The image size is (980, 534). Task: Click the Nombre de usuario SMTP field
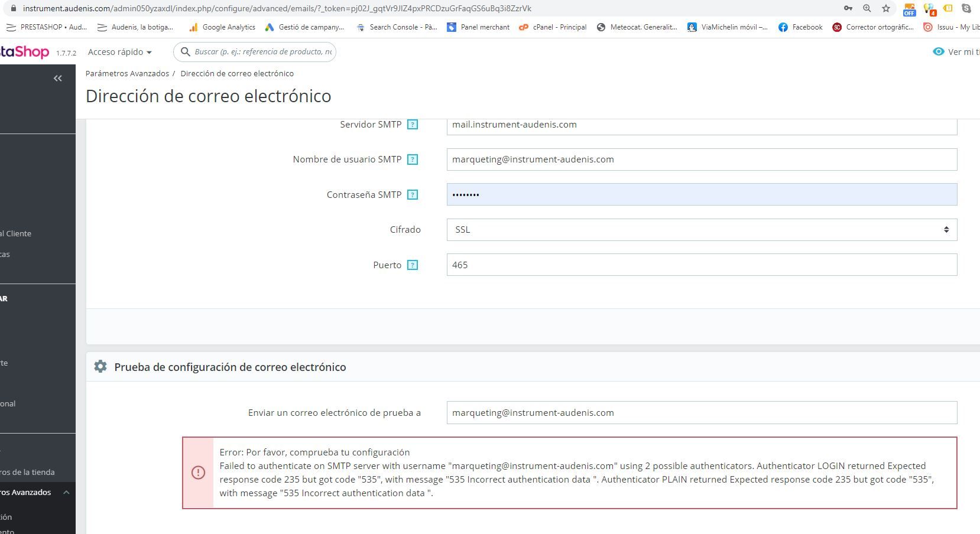coord(702,159)
